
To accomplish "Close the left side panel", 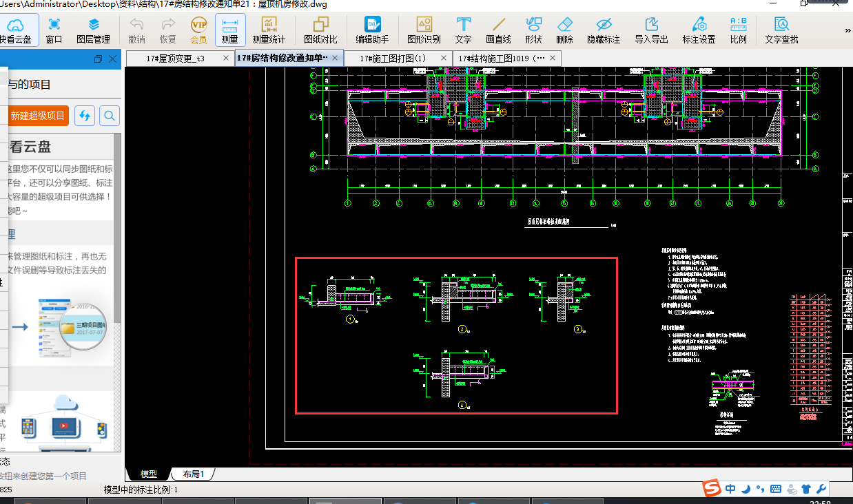I will click(113, 59).
